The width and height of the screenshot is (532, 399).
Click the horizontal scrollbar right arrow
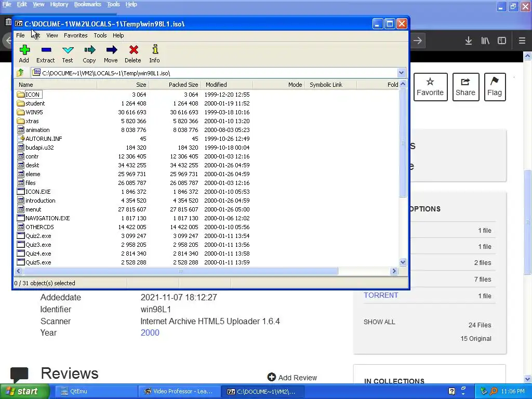point(394,271)
